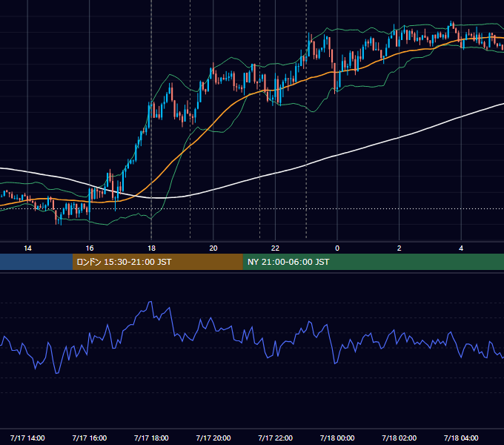Click the 7/17 16:00 date label
Image resolution: width=504 pixels, height=445 pixels.
[90, 438]
